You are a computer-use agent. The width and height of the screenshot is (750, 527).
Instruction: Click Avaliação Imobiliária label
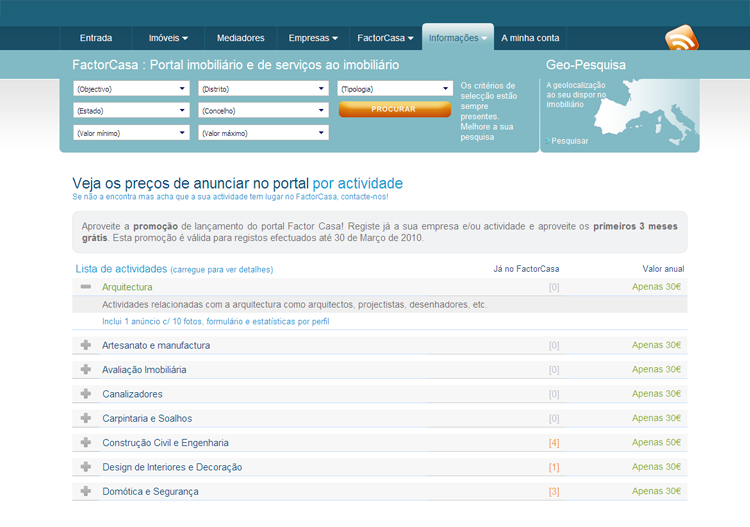coord(144,370)
